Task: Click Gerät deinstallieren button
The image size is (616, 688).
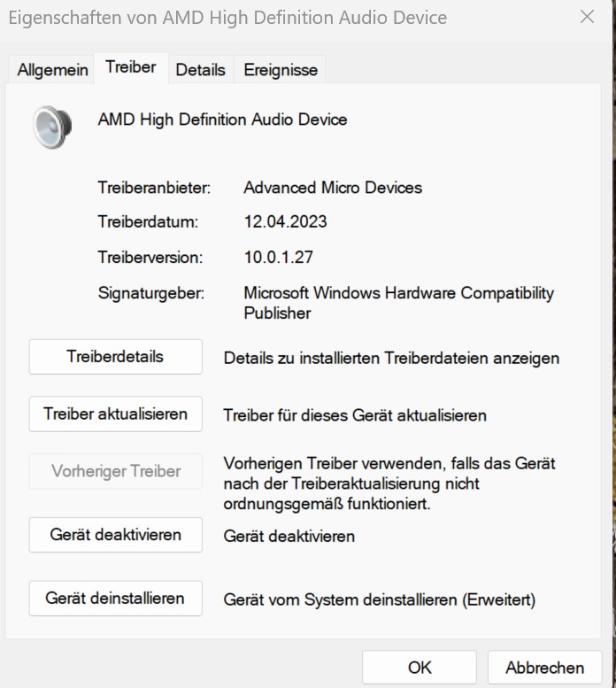Action: (115, 599)
